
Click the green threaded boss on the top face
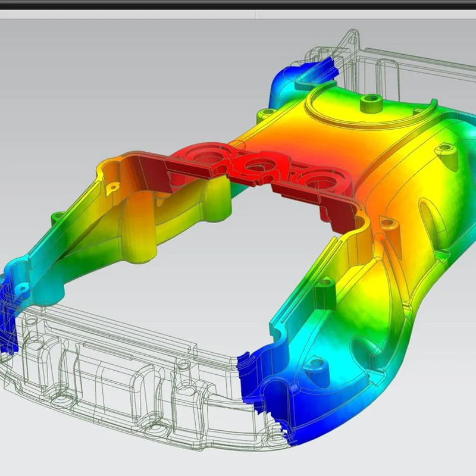pos(370,103)
